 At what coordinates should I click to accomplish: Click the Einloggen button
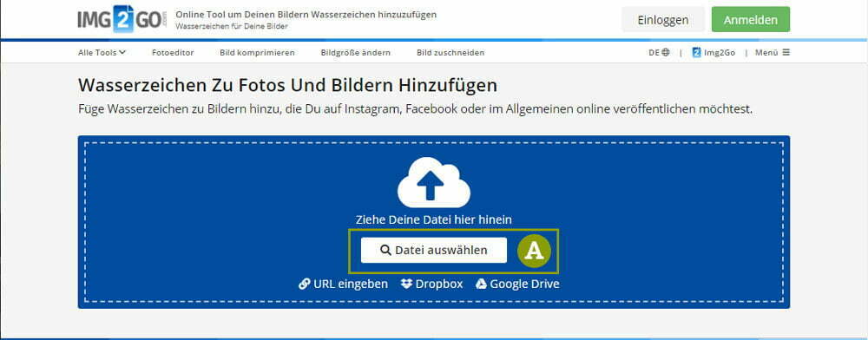pos(662,19)
